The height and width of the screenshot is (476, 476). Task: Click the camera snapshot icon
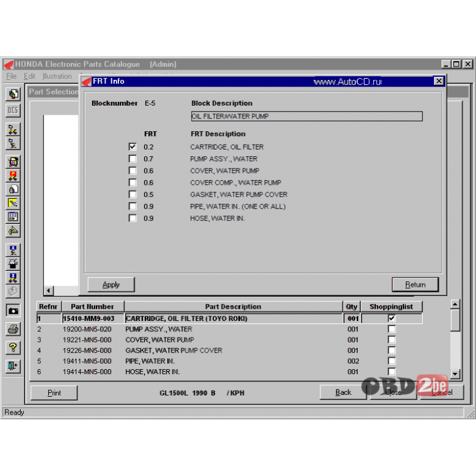[13, 311]
